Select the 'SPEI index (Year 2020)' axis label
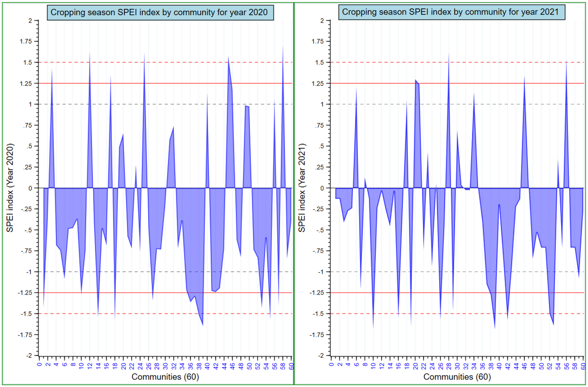 [x=10, y=188]
